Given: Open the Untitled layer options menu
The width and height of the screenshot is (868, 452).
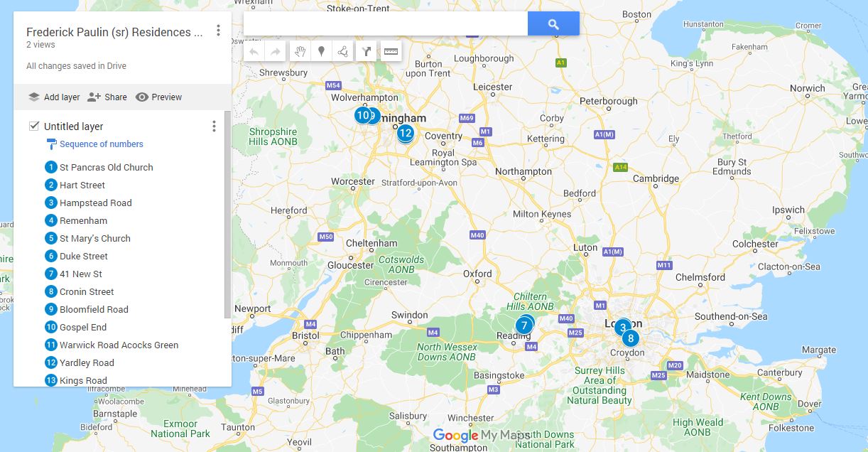Looking at the screenshot, I should tap(214, 127).
